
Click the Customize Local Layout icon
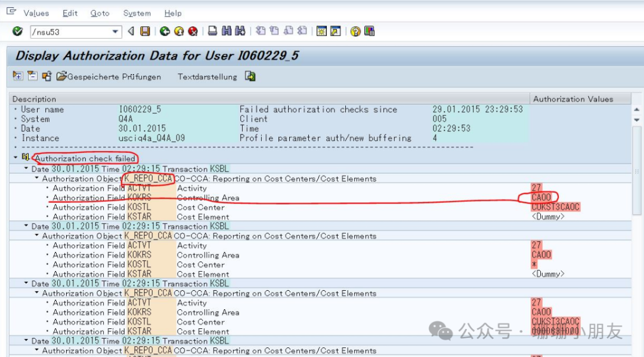pos(370,31)
